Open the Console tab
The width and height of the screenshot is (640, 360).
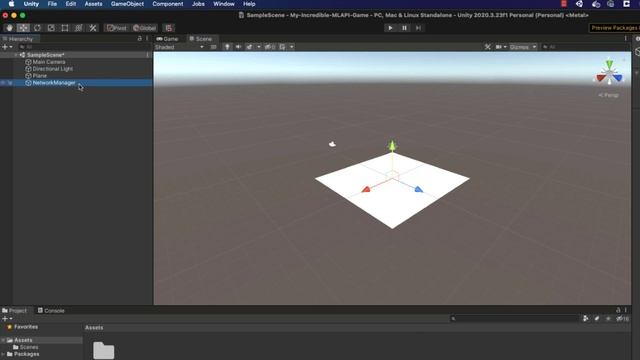[x=51, y=311]
